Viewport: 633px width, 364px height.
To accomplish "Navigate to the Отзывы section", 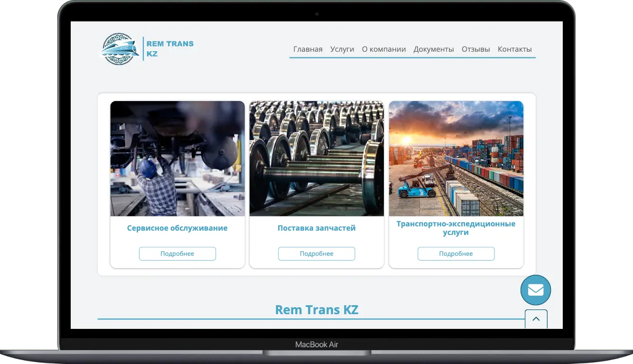I will tap(475, 49).
